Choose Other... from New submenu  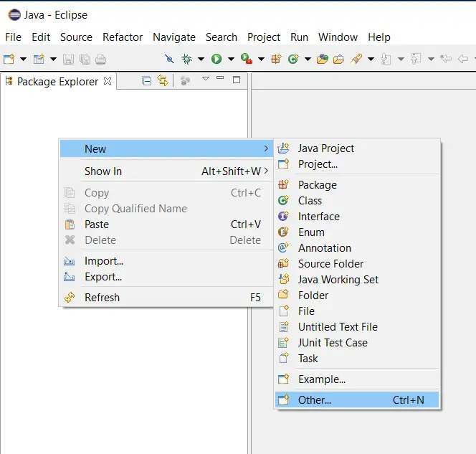click(x=357, y=399)
